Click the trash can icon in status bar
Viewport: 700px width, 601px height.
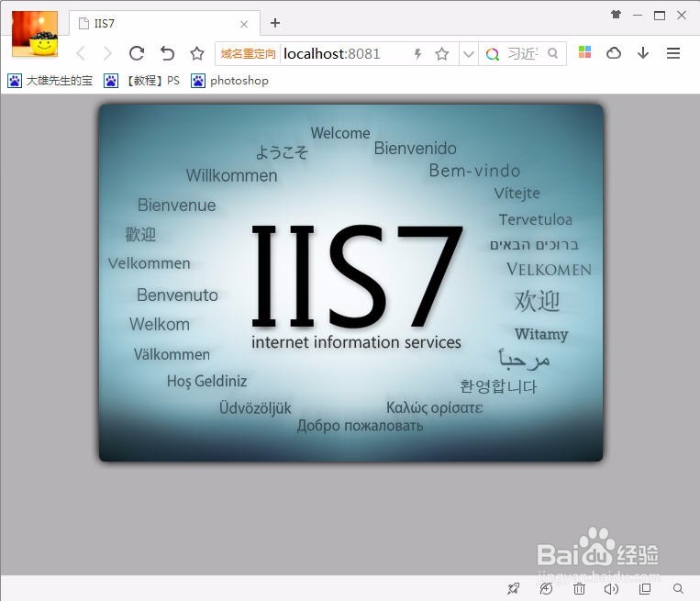(579, 589)
